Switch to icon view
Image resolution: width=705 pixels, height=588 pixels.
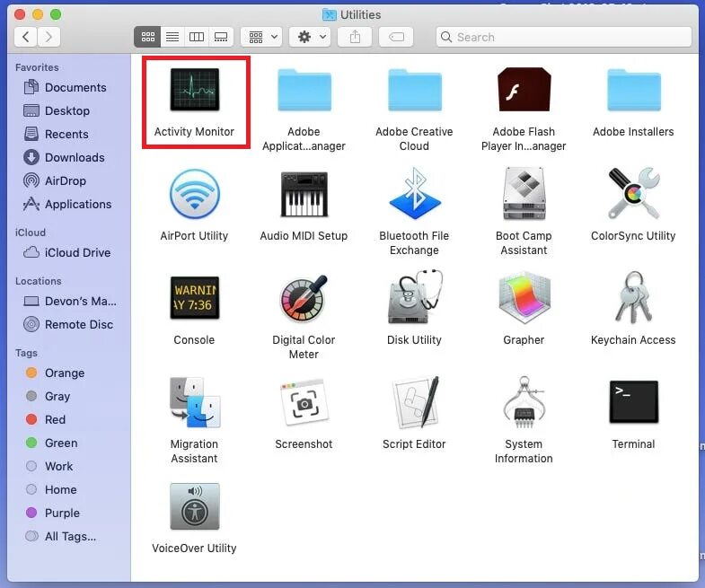(x=147, y=37)
